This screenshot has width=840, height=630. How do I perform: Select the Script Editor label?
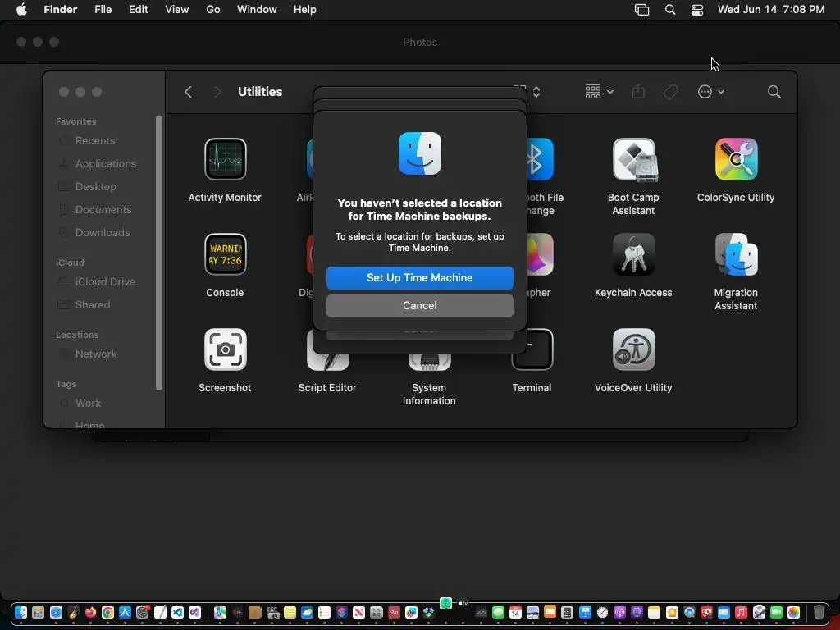coord(327,388)
